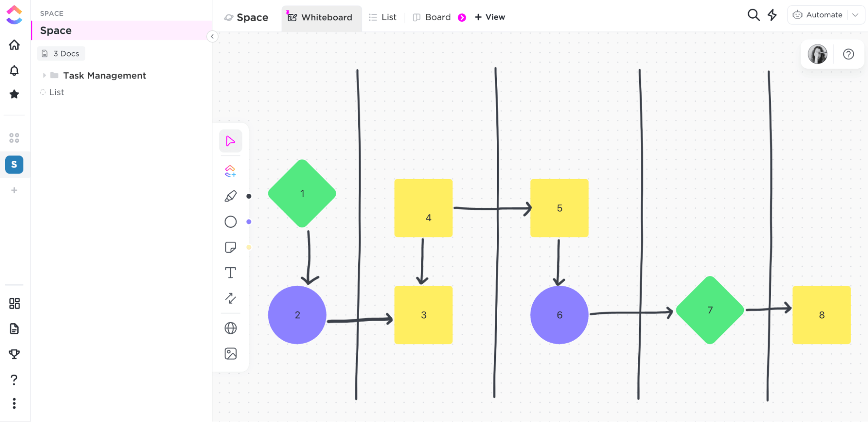Add a new view with + View
This screenshot has width=868, height=422.
tap(490, 17)
